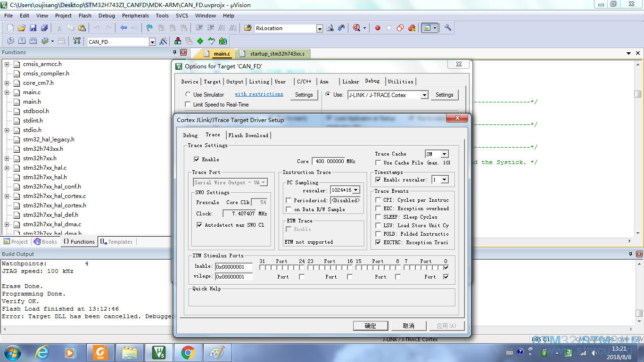
Task: Start the debug session magnifier icon
Action: (357, 28)
